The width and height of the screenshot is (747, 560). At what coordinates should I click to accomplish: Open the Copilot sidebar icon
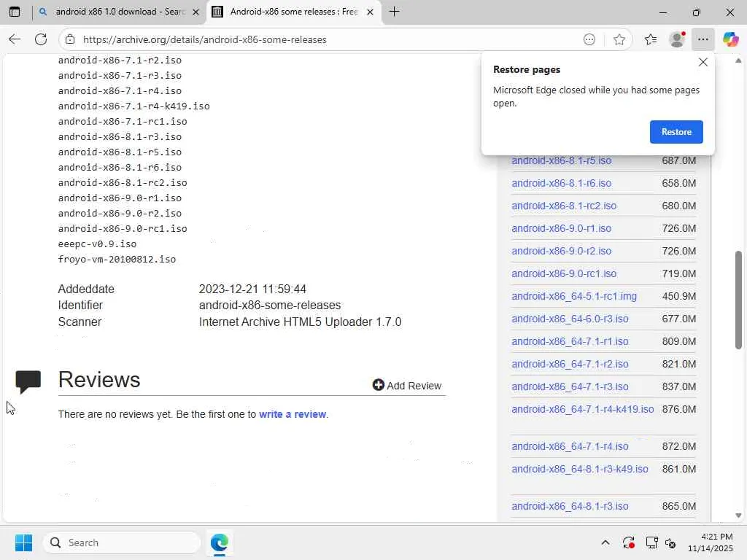point(730,39)
